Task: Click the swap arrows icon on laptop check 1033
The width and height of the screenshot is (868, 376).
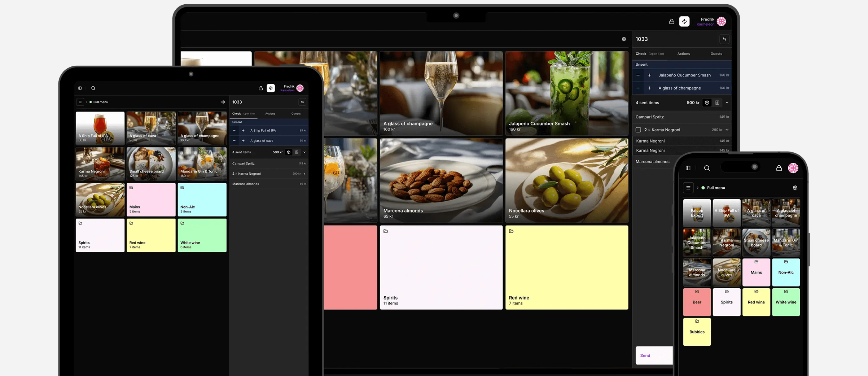Action: [724, 39]
